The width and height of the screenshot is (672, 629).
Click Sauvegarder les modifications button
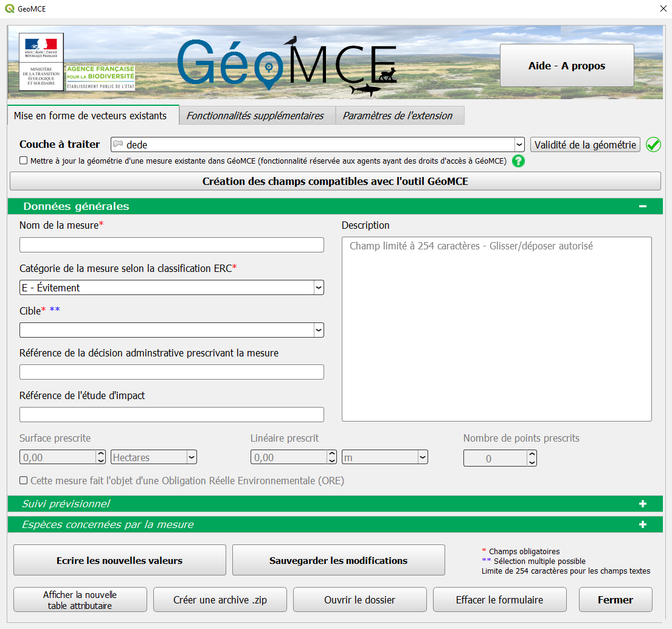tap(339, 560)
